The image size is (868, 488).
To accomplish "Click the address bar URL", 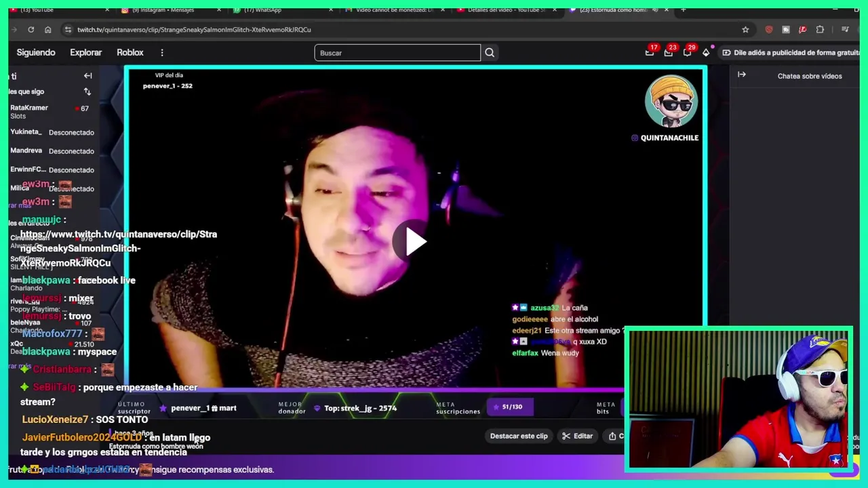I will [x=194, y=30].
